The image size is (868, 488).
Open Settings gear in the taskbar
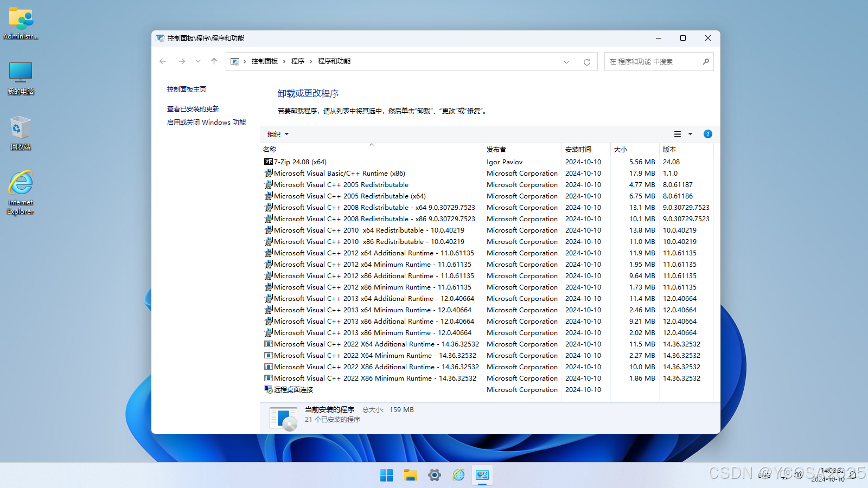tap(435, 476)
